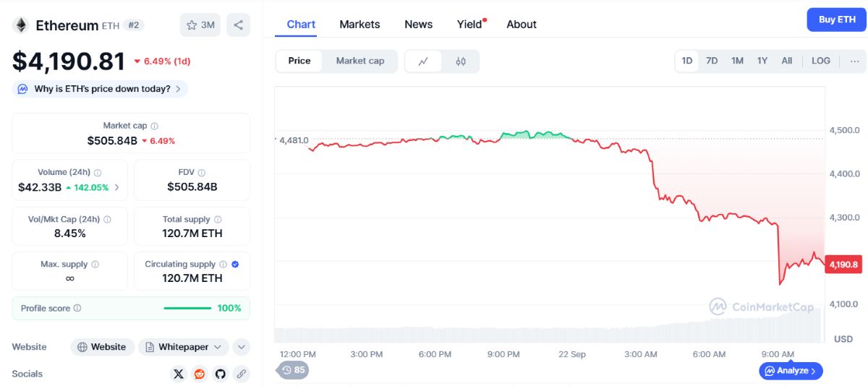
Task: Open the Reddit social icon
Action: 200,374
